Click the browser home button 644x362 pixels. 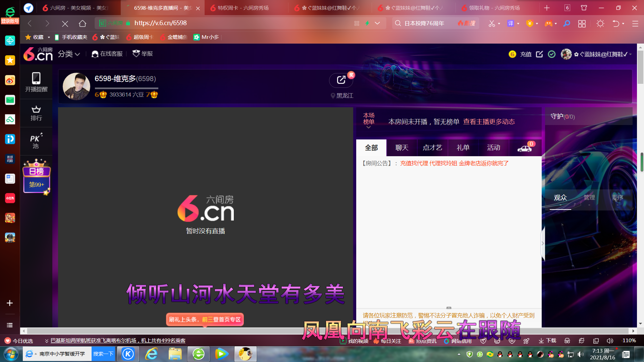[x=83, y=23]
